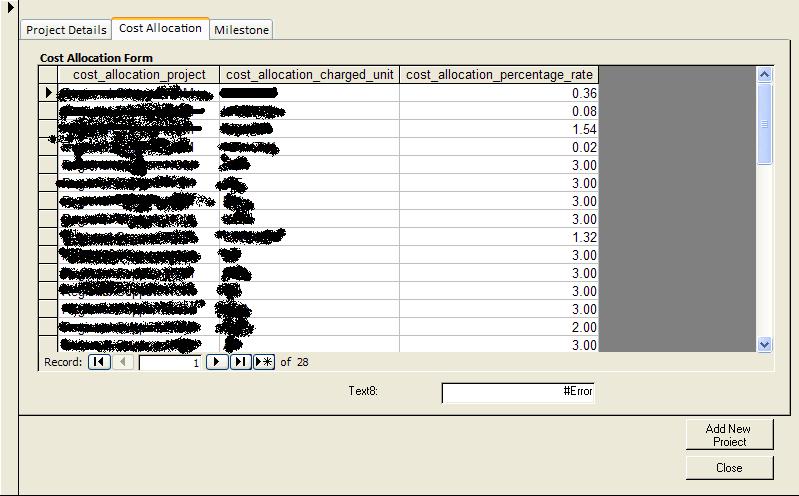
Task: Select cost_allocation_percentage_rate column header
Action: (499, 74)
